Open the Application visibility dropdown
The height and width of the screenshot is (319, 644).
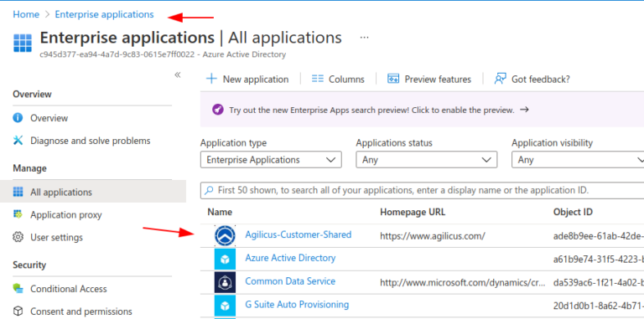click(578, 159)
